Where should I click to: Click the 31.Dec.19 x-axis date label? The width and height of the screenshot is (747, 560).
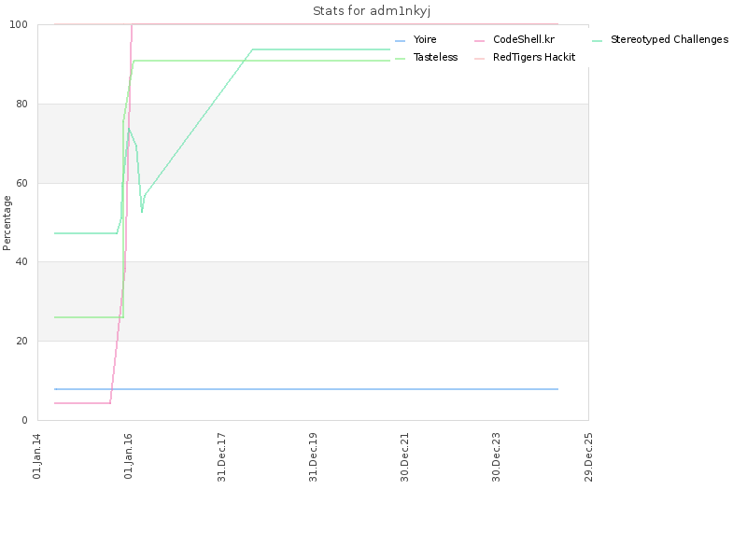tap(314, 457)
